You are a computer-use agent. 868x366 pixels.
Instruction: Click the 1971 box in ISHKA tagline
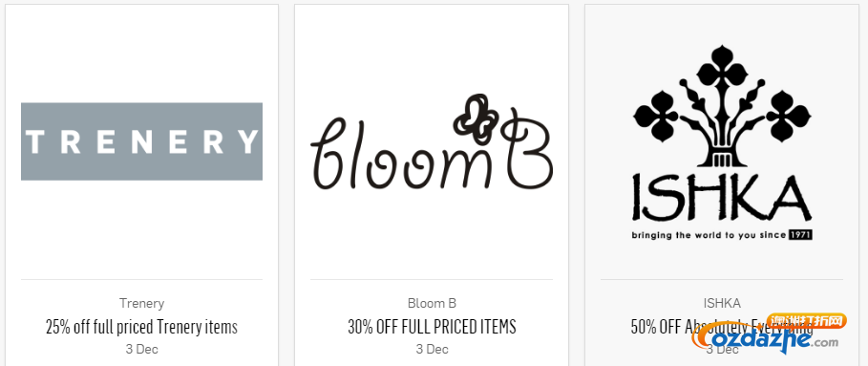(x=800, y=235)
